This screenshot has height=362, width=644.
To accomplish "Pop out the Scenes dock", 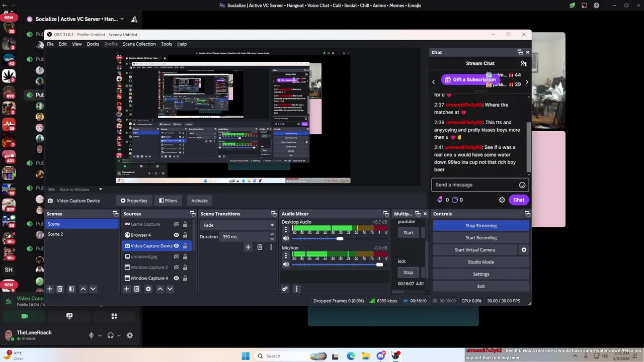I will (x=116, y=214).
